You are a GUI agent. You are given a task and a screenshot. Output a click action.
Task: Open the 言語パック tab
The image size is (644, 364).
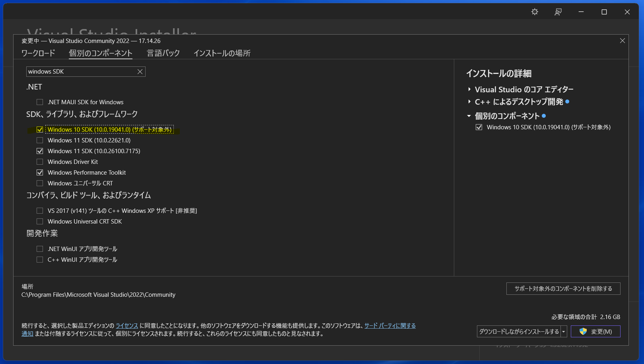163,53
